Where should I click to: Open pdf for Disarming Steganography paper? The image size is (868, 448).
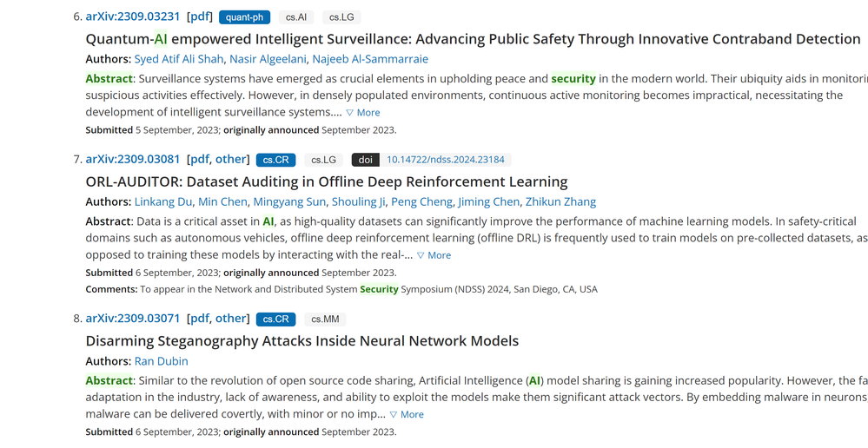pyautogui.click(x=200, y=318)
